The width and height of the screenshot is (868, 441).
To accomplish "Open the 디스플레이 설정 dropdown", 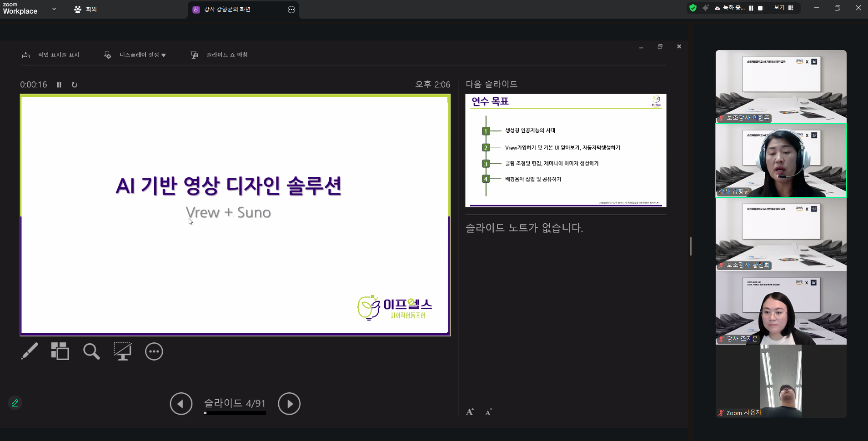I will (x=141, y=55).
